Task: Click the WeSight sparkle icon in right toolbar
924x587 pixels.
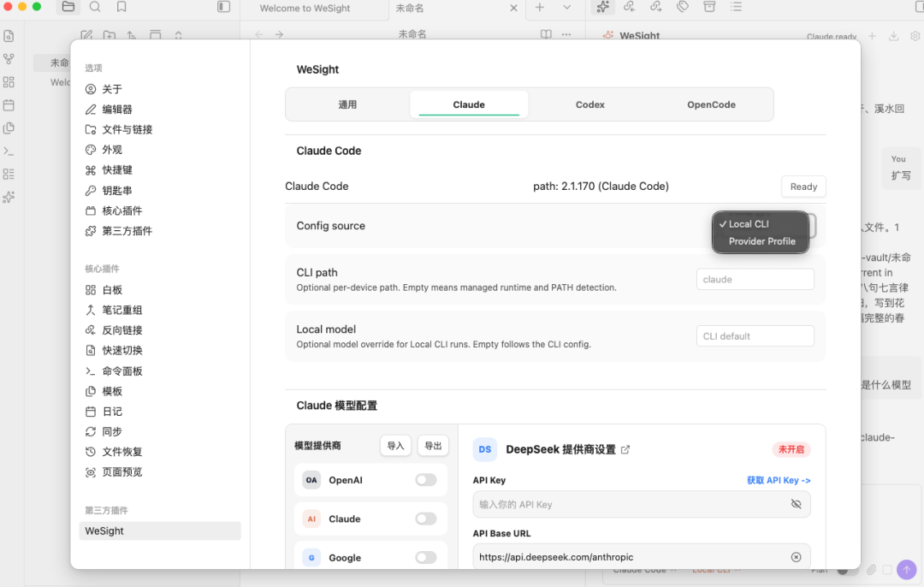Action: 602,7
